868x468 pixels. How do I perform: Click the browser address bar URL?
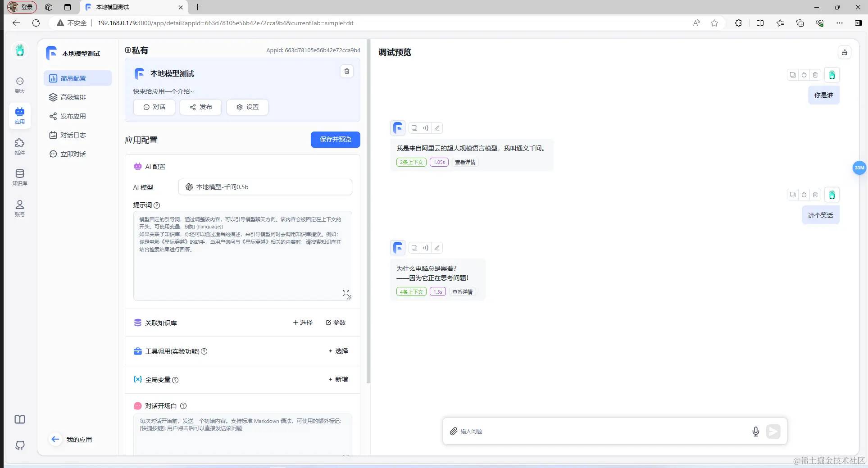click(225, 23)
